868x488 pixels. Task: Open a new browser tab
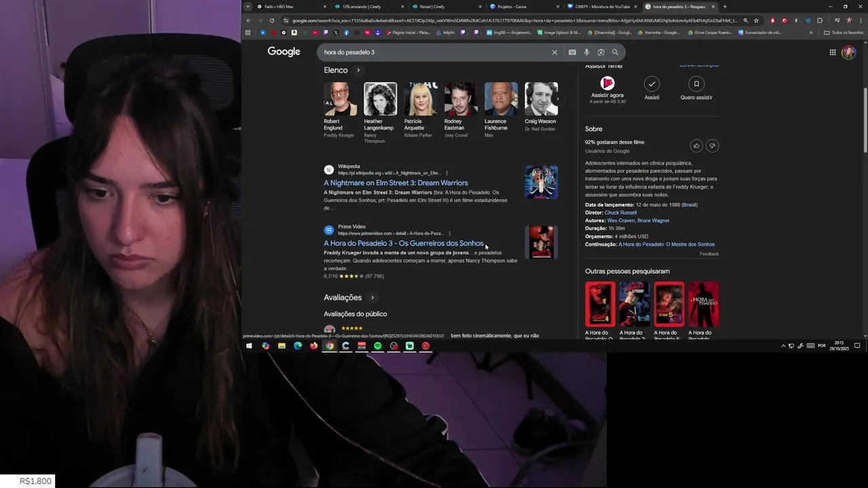(725, 6)
